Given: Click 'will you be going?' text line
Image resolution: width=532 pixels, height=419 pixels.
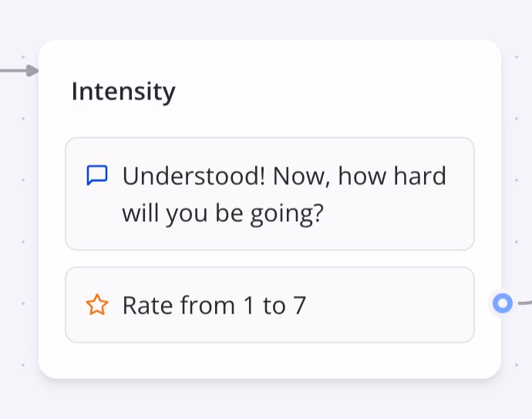Looking at the screenshot, I should (x=222, y=213).
